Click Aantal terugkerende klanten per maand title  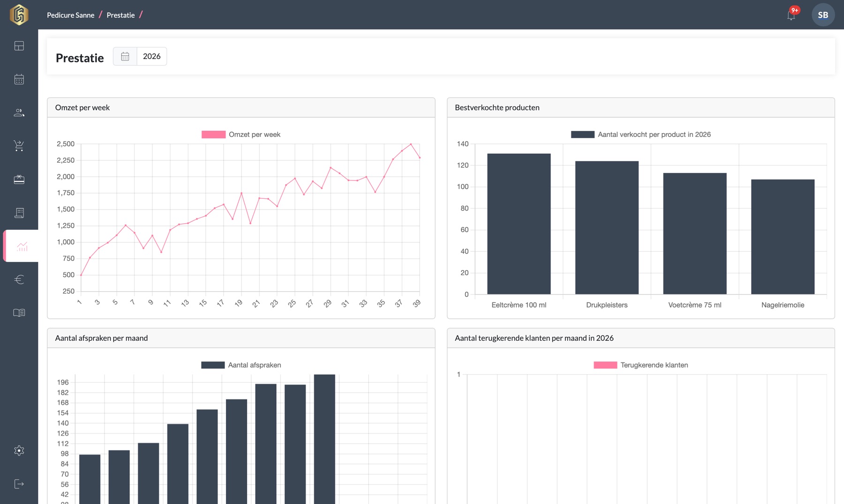point(534,338)
